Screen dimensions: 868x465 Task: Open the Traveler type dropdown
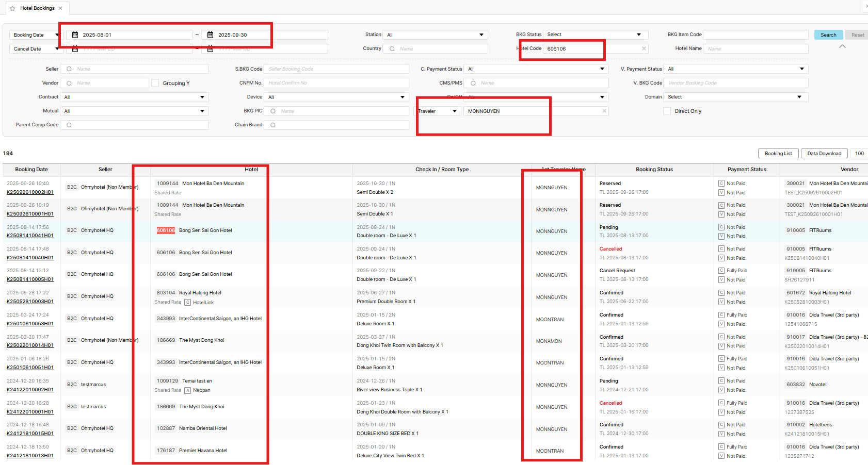point(439,111)
